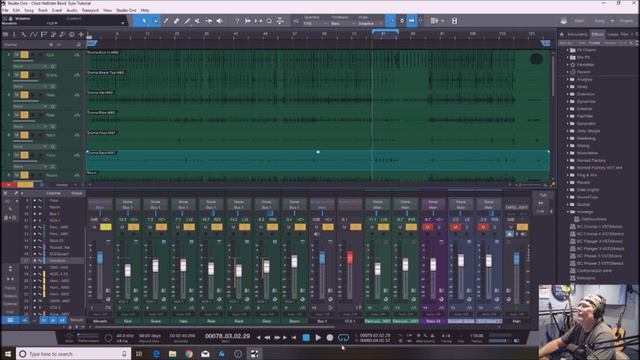Click the Snare channel fader in mixer
640x360 pixels.
[156, 266]
